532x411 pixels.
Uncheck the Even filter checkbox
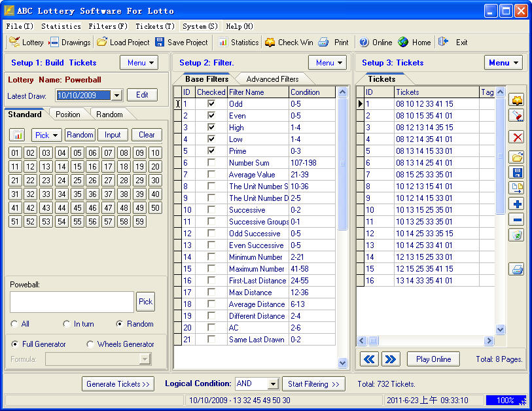click(x=211, y=115)
